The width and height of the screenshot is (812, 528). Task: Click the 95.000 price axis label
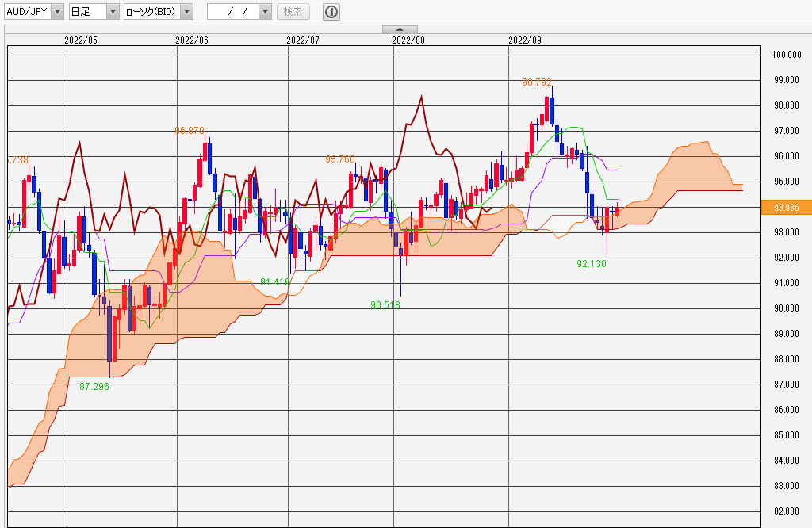pyautogui.click(x=787, y=182)
